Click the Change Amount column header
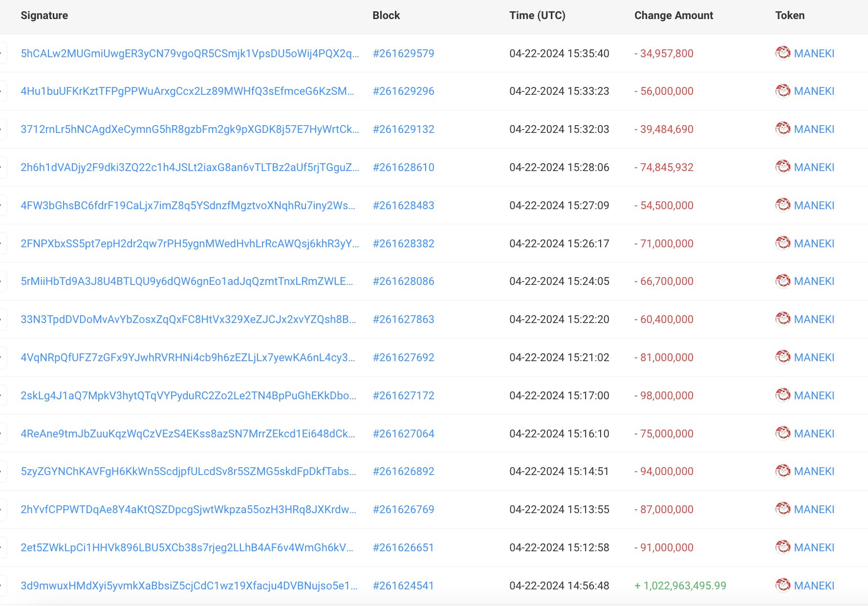The height and width of the screenshot is (606, 868). click(673, 16)
